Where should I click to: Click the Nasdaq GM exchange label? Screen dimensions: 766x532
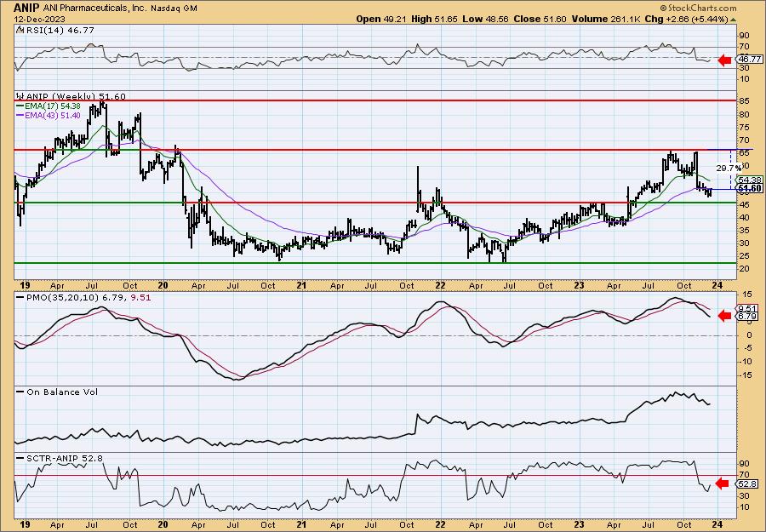pos(174,9)
